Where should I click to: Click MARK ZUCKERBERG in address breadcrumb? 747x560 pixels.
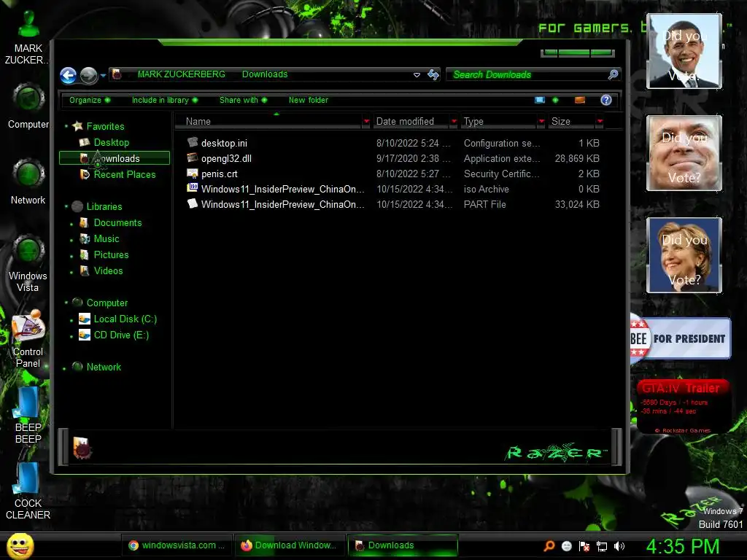pyautogui.click(x=182, y=74)
